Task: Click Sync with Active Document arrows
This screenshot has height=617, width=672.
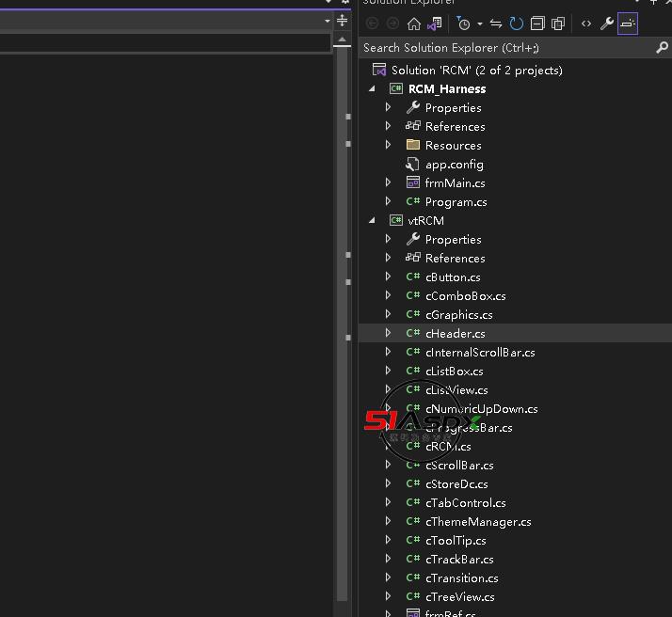Action: tap(496, 24)
